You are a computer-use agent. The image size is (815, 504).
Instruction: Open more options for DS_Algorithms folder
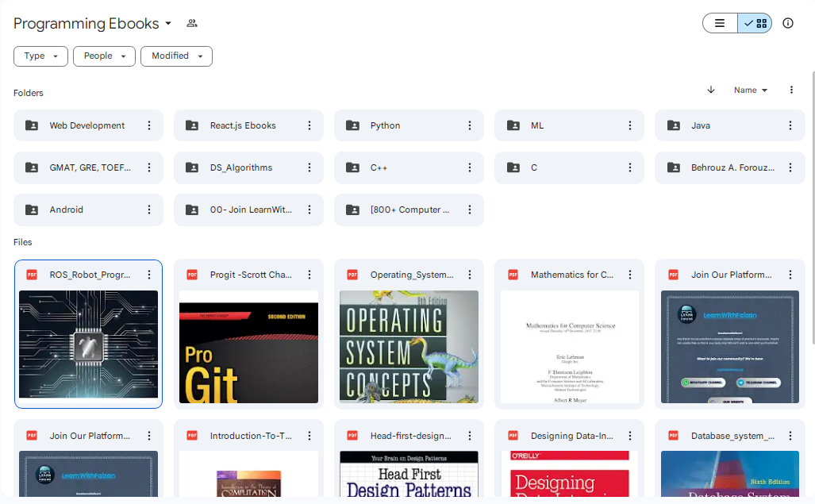pos(309,167)
